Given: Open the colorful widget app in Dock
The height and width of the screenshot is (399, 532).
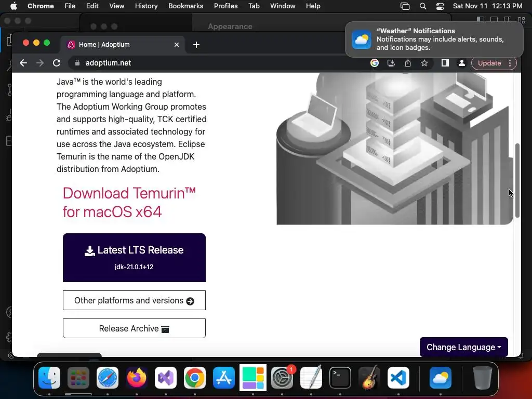Looking at the screenshot, I should (x=253, y=378).
